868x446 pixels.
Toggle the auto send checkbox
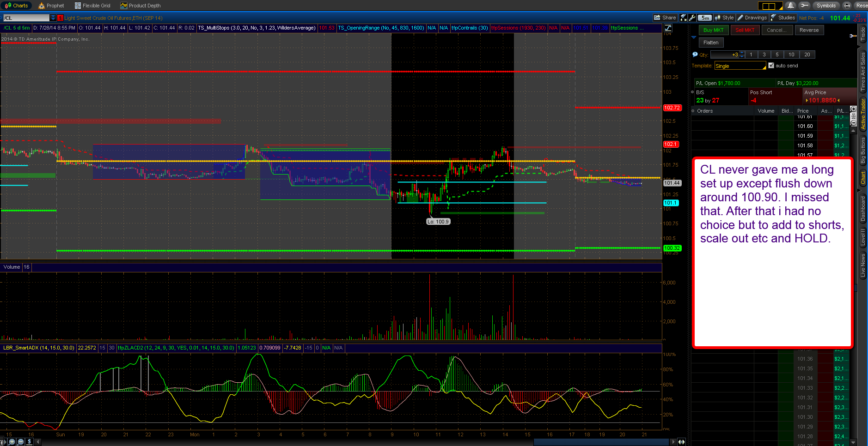pos(771,66)
